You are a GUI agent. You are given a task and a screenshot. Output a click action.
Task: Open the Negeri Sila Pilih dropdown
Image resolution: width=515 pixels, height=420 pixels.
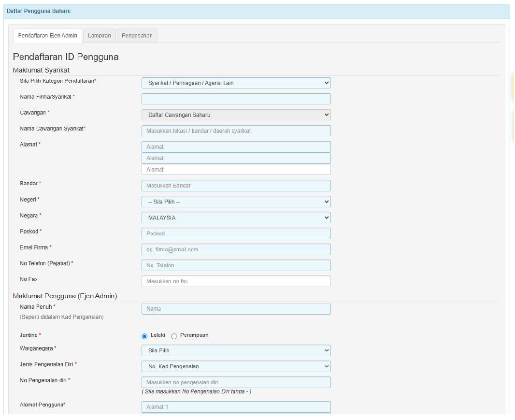236,202
